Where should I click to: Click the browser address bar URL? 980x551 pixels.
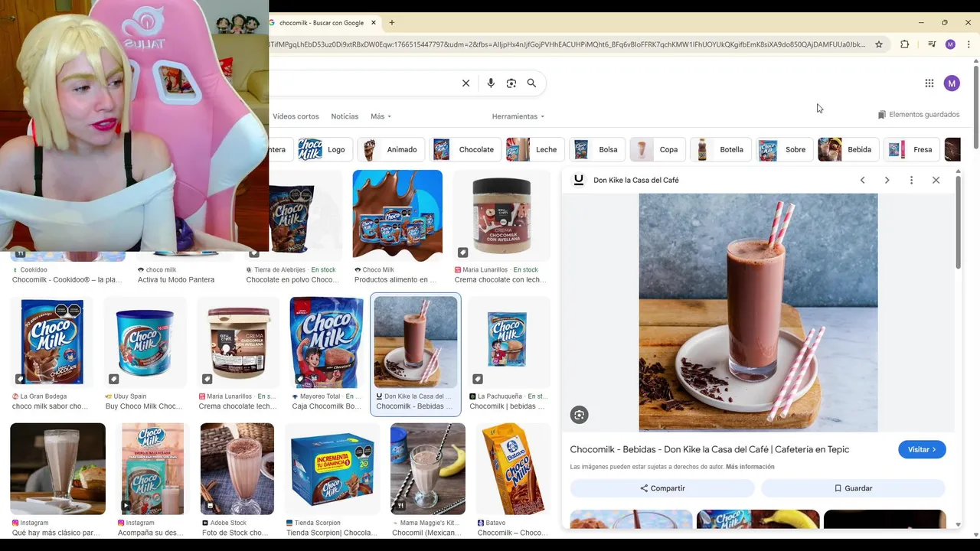click(x=567, y=44)
